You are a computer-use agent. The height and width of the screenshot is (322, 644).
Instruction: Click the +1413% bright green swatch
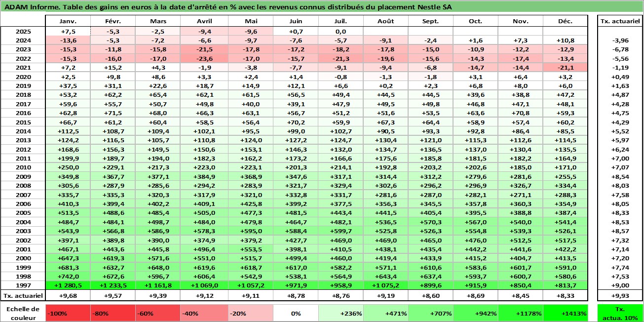[x=565, y=313]
